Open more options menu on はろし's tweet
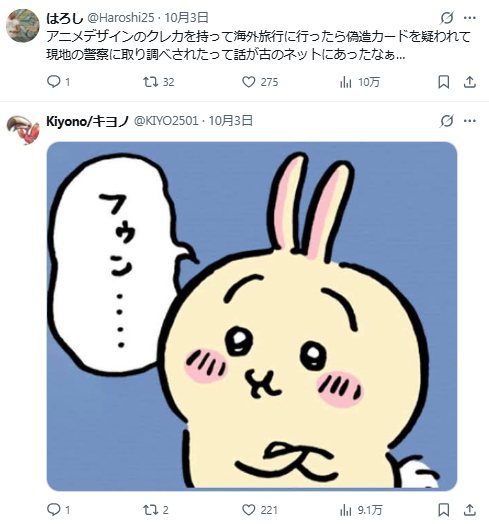Image resolution: width=489 pixels, height=524 pixels. coord(470,18)
